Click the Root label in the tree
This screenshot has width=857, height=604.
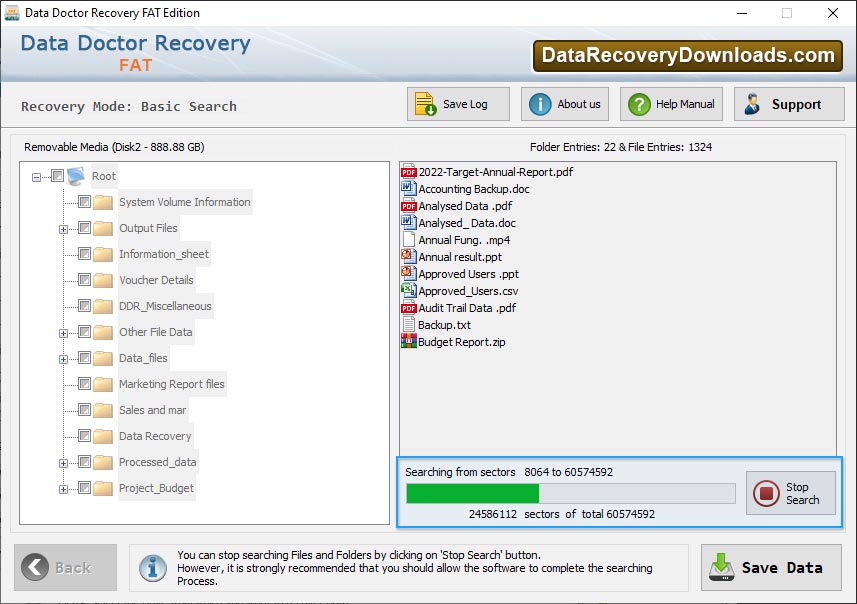[x=104, y=176]
